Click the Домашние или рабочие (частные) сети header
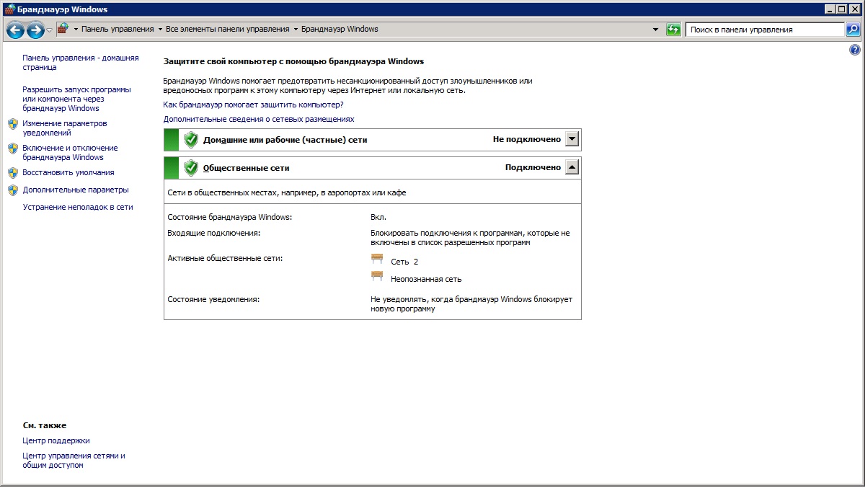868x488 pixels. tap(285, 140)
